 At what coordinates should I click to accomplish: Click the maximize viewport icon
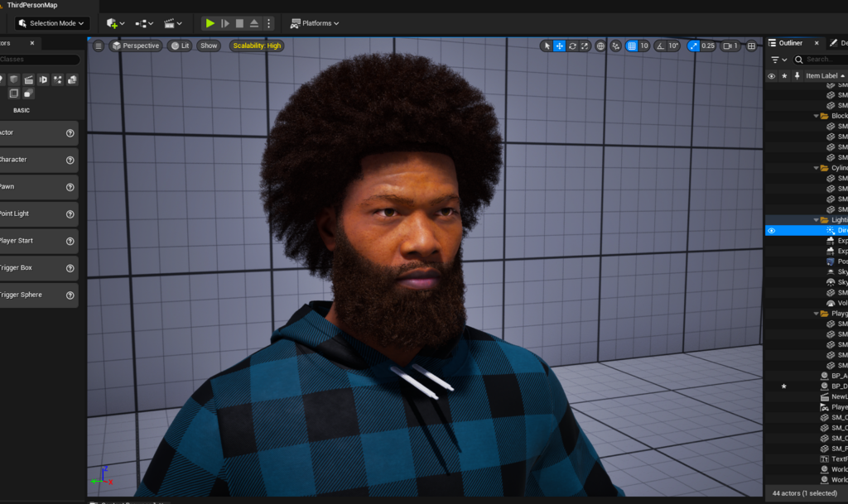point(750,46)
